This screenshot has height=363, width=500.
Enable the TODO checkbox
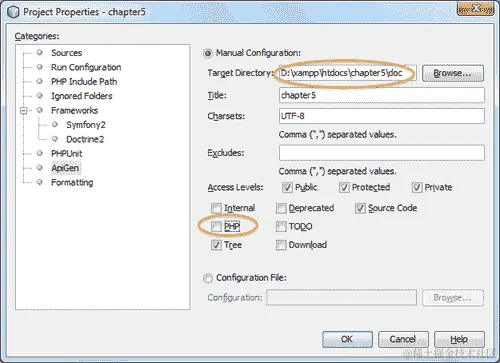[x=281, y=227]
